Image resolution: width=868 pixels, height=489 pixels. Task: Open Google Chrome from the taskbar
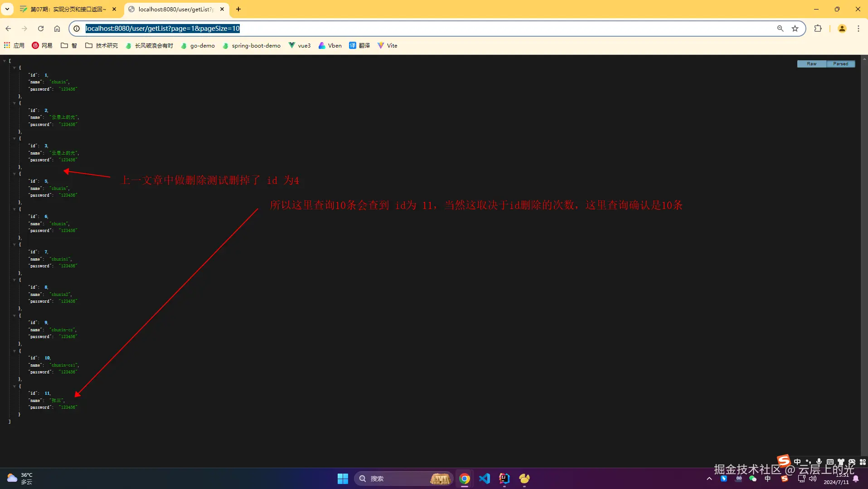[464, 479]
